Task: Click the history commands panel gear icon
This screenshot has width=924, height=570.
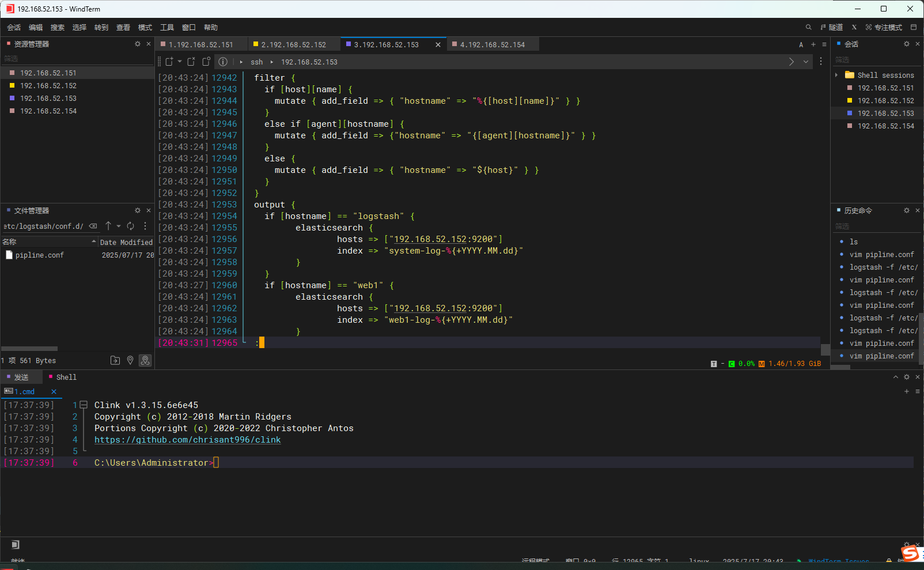Action: [x=906, y=210]
